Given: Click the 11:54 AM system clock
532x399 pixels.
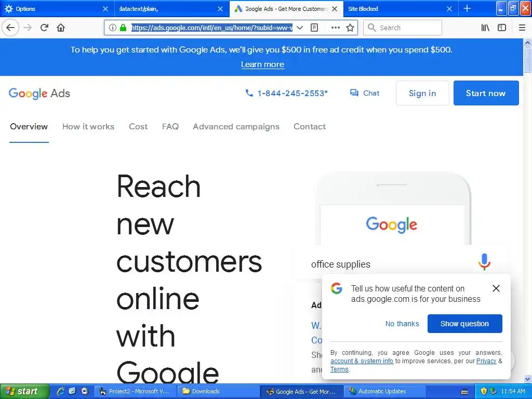Looking at the screenshot, I should pyautogui.click(x=513, y=391).
